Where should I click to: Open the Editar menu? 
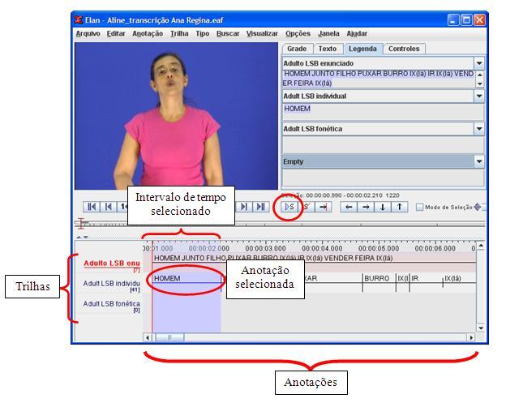pyautogui.click(x=116, y=33)
